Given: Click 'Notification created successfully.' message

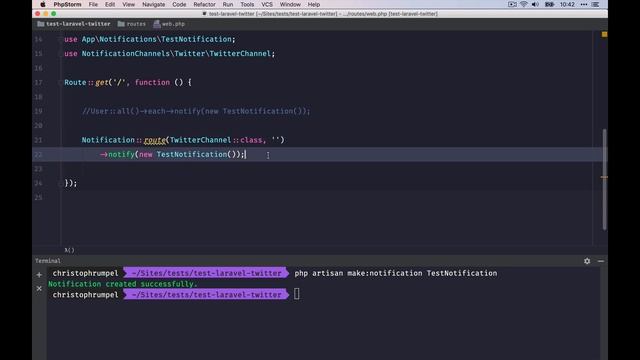Looking at the screenshot, I should click(123, 284).
